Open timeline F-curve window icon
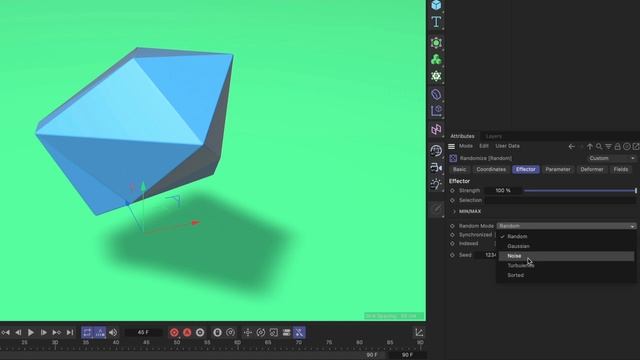Image resolution: width=640 pixels, height=360 pixels. click(419, 333)
